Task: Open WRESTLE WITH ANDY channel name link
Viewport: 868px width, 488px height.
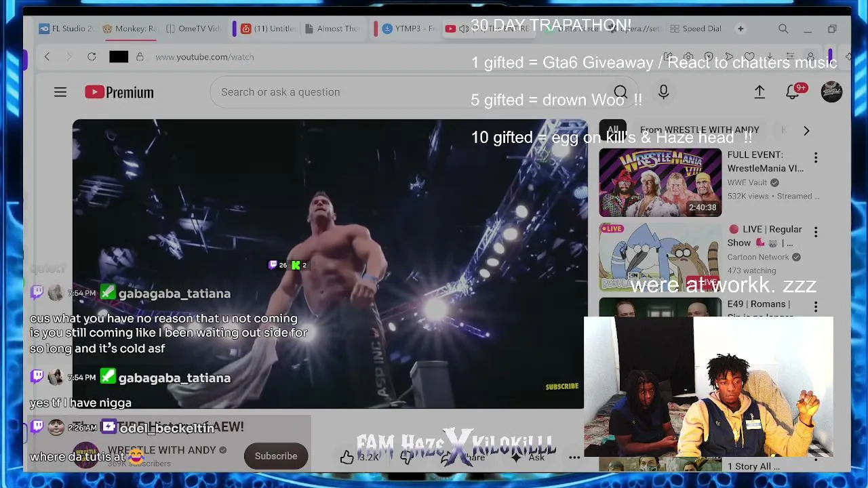Action: (x=161, y=450)
